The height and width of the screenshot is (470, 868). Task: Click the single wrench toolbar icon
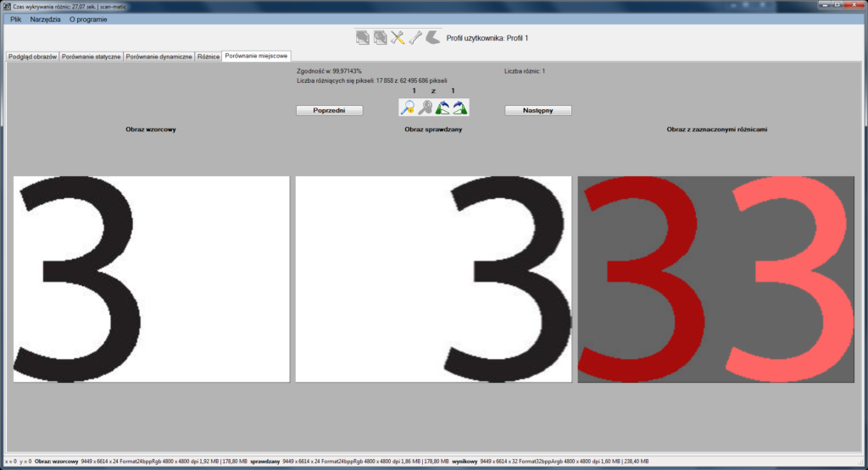pyautogui.click(x=415, y=37)
